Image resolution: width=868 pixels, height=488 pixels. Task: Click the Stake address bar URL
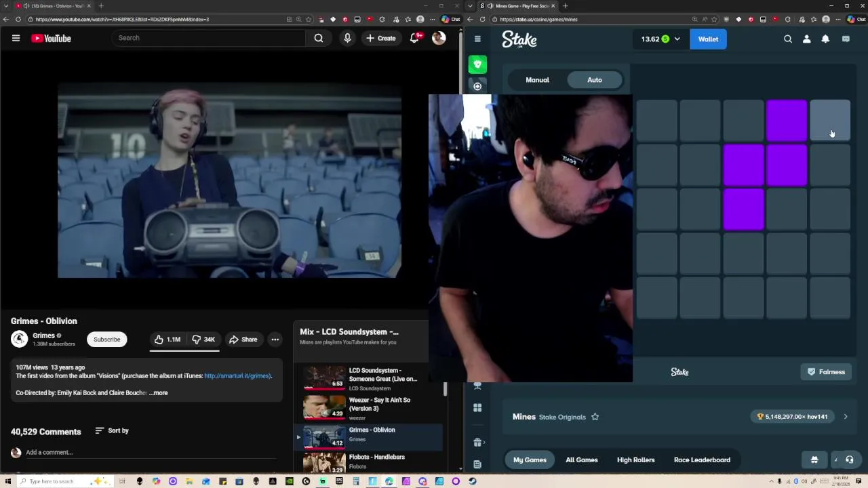[539, 19]
